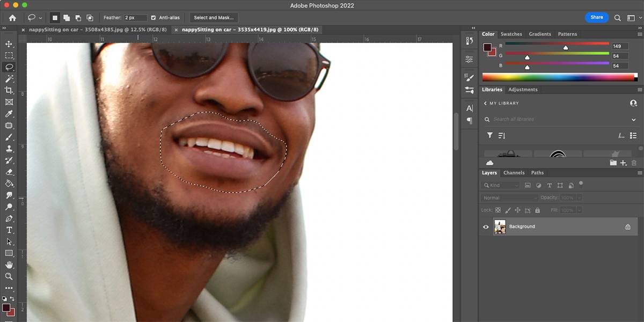Select the Move tool

(x=9, y=44)
